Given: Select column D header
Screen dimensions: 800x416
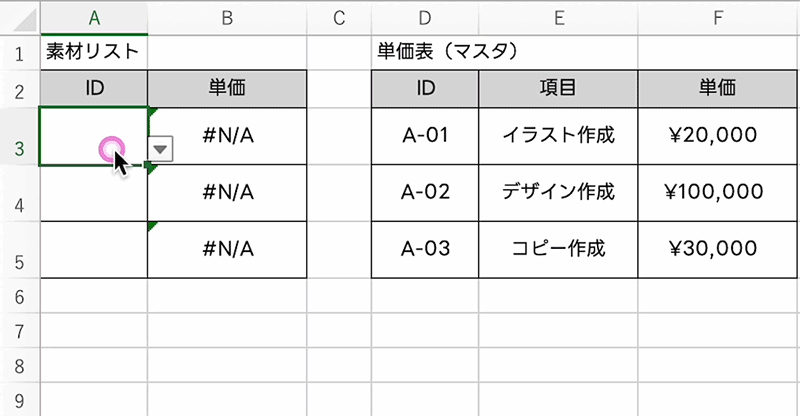Looking at the screenshot, I should pyautogui.click(x=425, y=17).
